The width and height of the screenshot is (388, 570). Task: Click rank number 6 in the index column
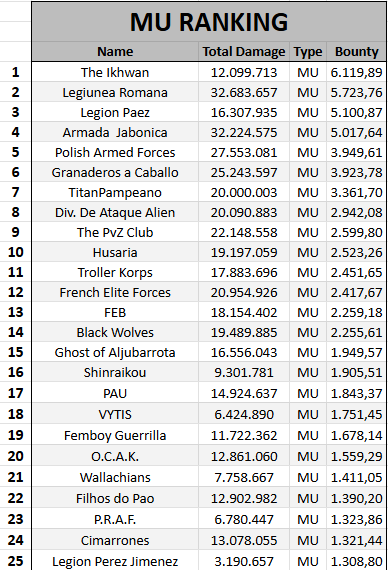(x=15, y=172)
